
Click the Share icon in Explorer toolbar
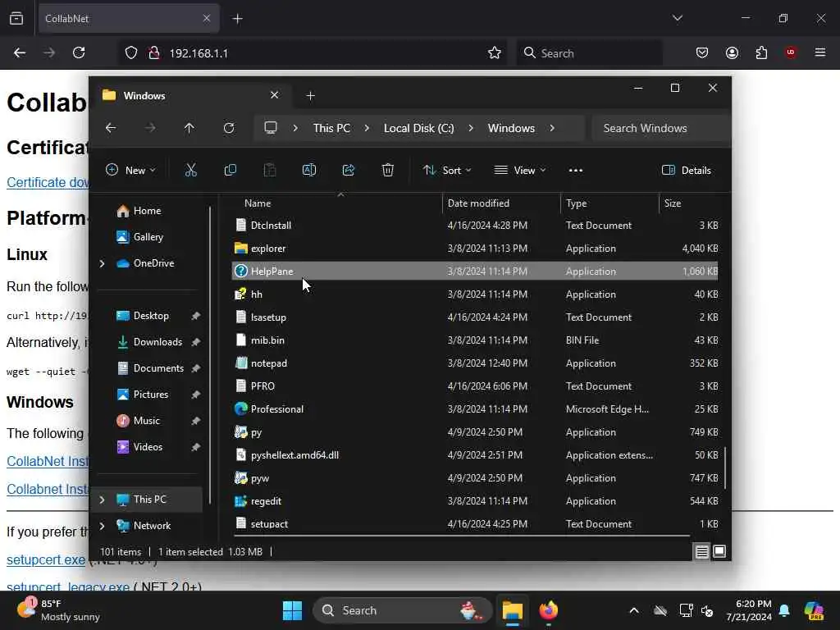[x=348, y=171]
